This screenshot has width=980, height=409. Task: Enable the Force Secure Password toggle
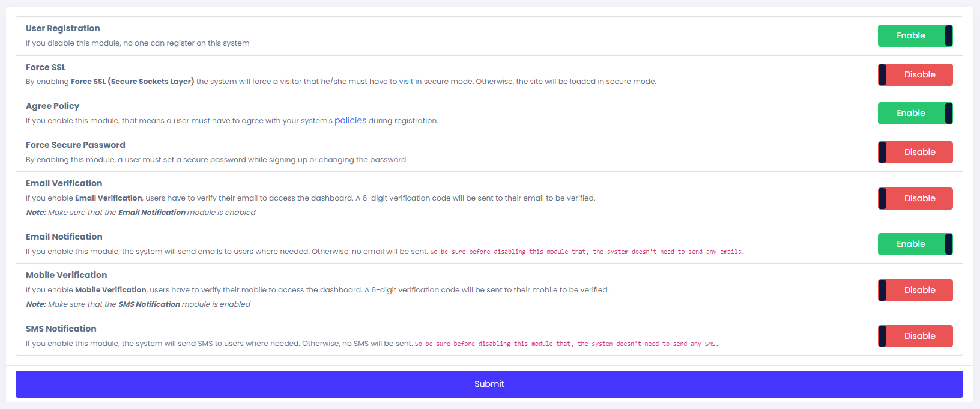tap(915, 152)
